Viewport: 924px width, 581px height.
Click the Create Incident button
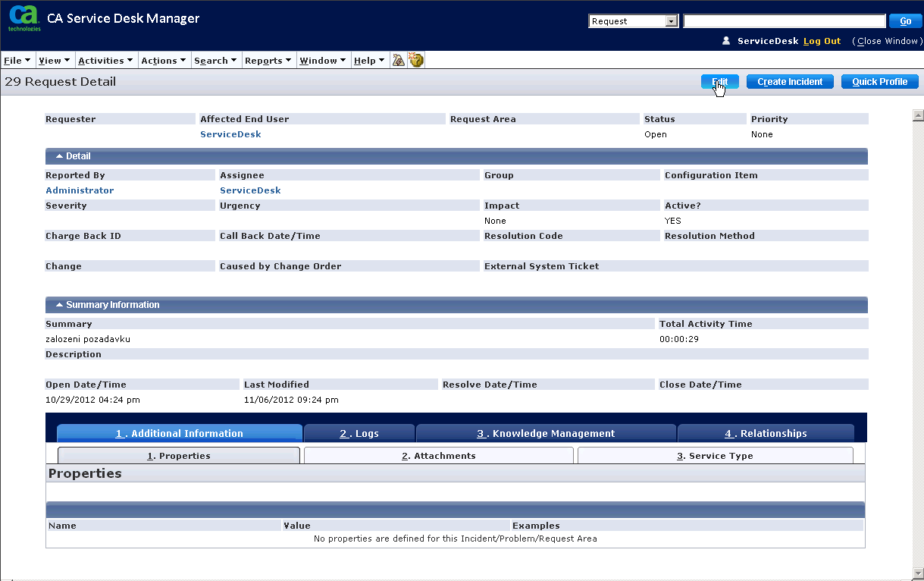point(790,82)
